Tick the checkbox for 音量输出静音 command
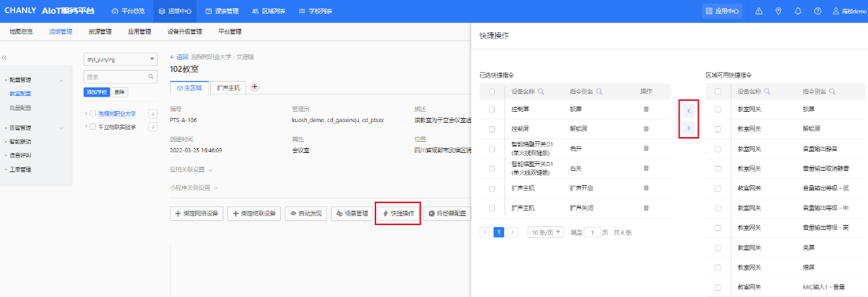 pyautogui.click(x=718, y=148)
